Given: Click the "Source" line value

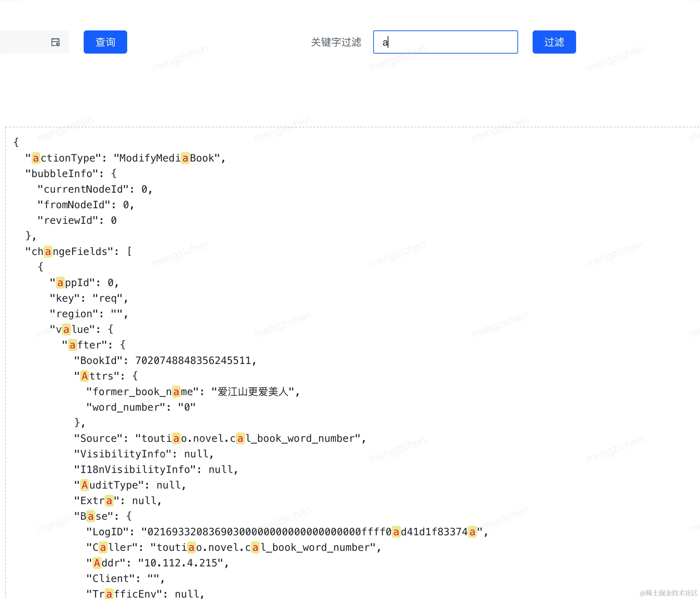Looking at the screenshot, I should click(250, 439).
